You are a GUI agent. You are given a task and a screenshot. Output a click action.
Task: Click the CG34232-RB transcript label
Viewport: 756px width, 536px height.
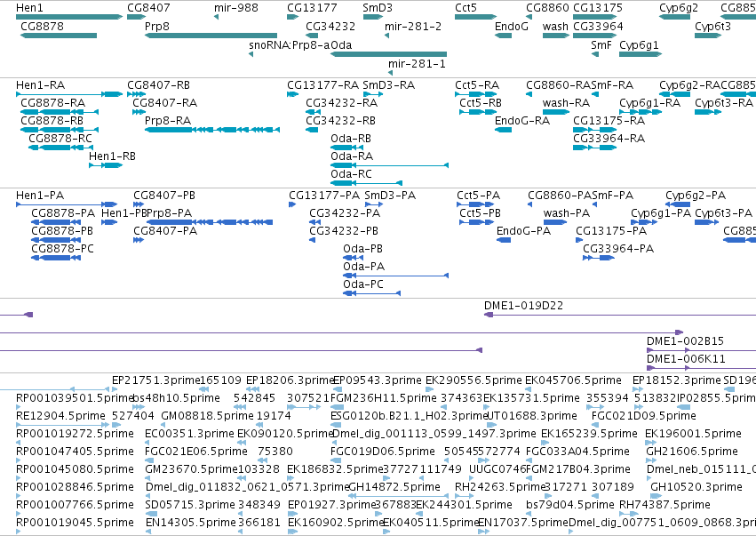click(340, 121)
